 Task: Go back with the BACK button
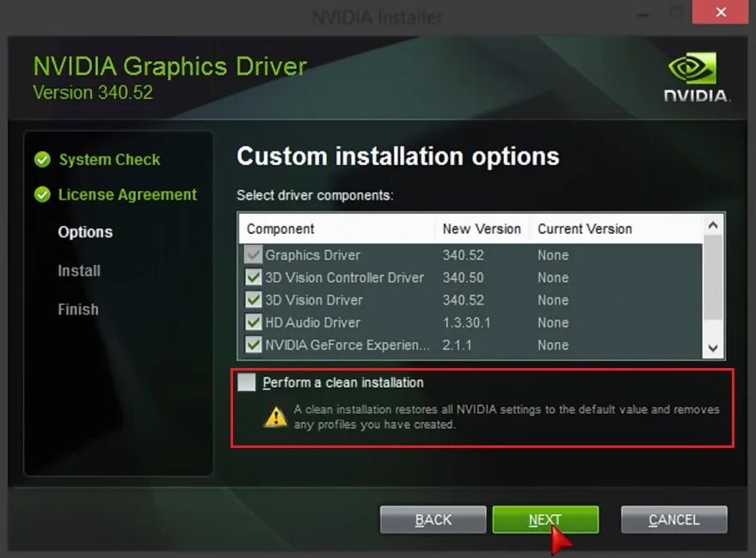433,519
